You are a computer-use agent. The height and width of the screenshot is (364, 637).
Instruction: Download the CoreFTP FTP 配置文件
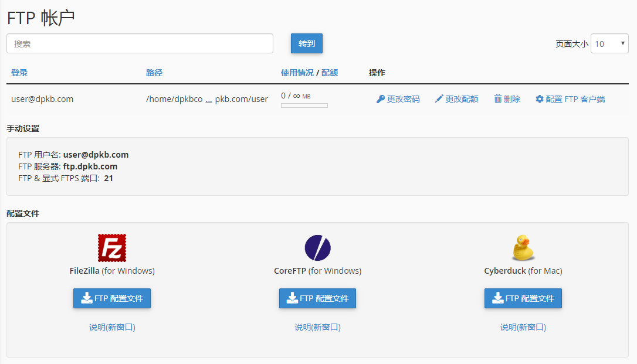[x=317, y=298]
